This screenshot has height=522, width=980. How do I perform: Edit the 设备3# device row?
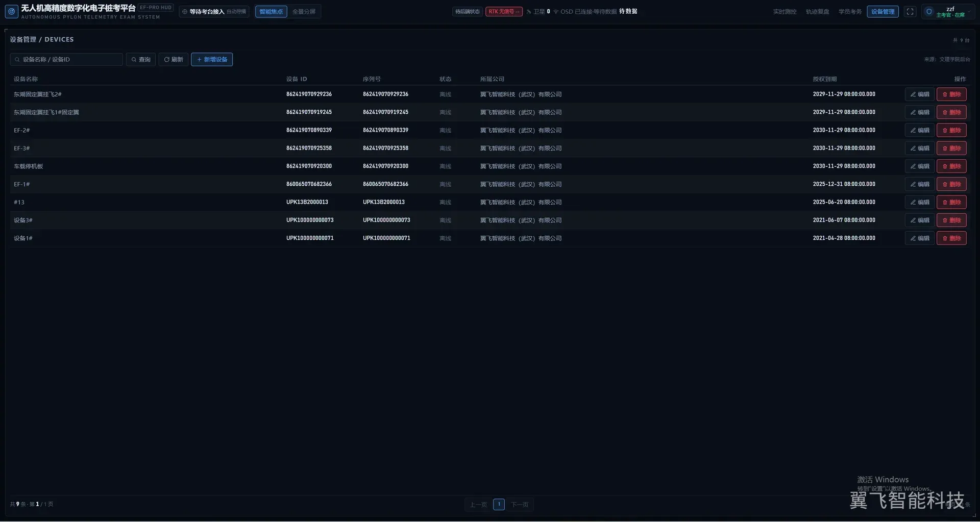point(920,220)
